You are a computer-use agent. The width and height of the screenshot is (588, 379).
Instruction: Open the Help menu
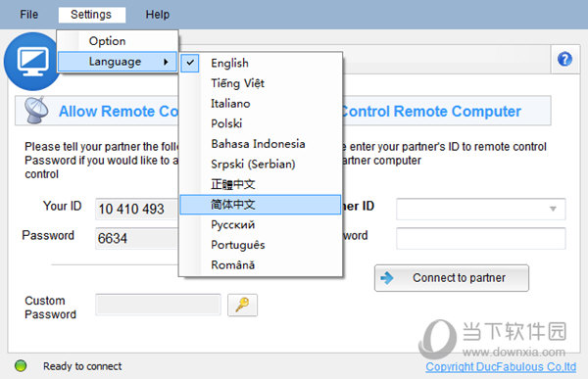(x=158, y=15)
